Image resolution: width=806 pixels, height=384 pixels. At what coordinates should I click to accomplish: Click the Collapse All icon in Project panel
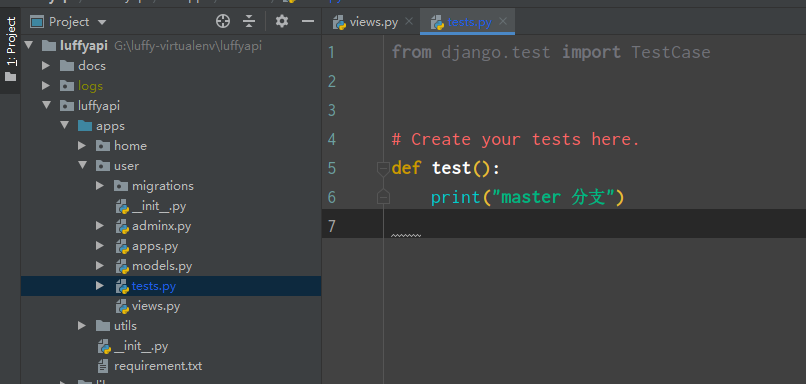(249, 21)
